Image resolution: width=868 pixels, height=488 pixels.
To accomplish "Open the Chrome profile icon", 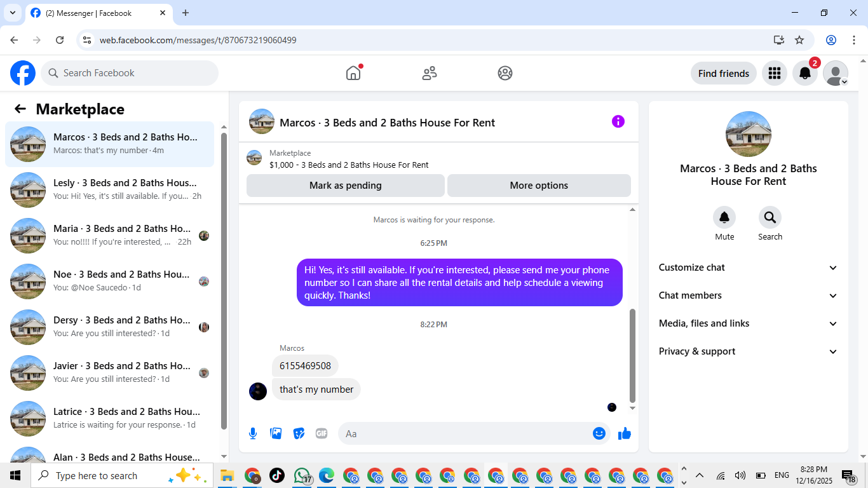I will coord(831,40).
